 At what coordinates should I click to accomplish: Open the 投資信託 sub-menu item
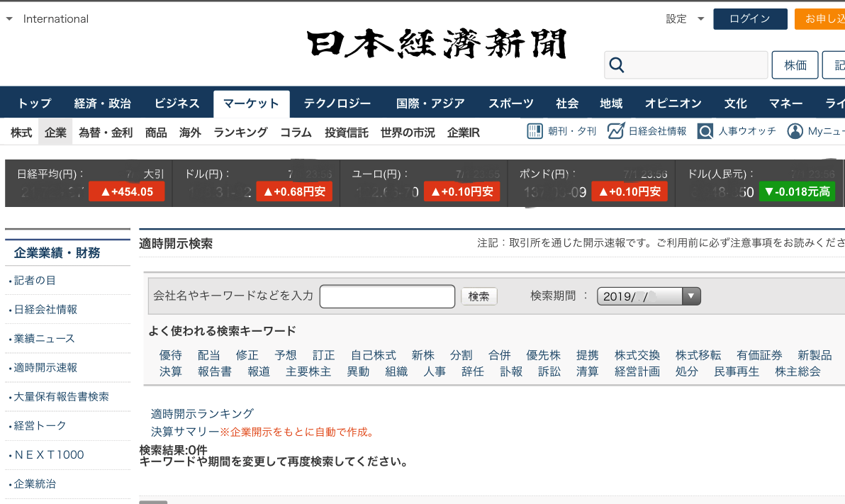(347, 133)
